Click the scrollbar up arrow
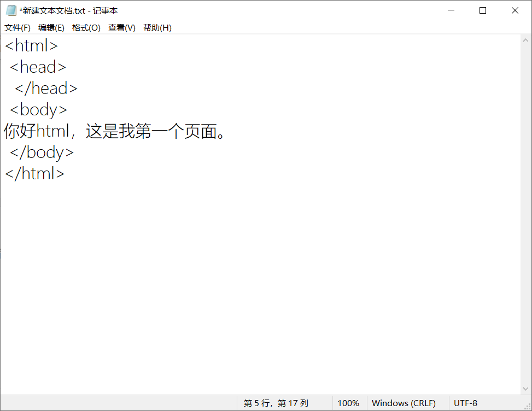The height and width of the screenshot is (411, 532). (x=525, y=40)
